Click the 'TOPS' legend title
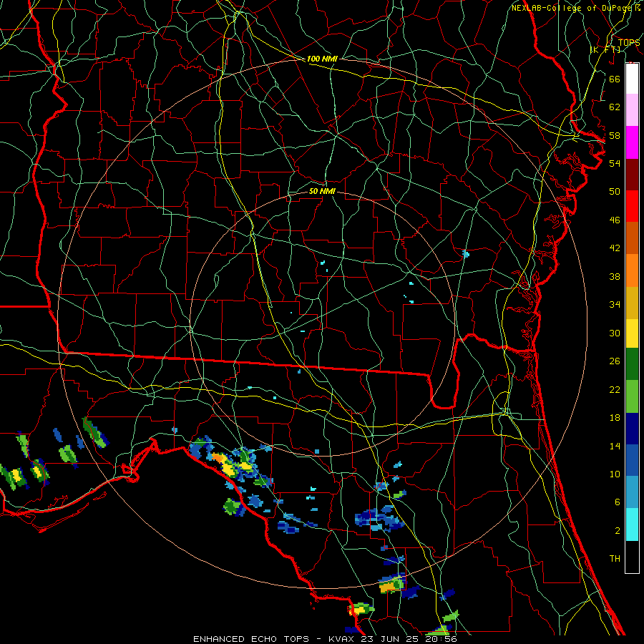The width and height of the screenshot is (644, 644). (x=628, y=42)
